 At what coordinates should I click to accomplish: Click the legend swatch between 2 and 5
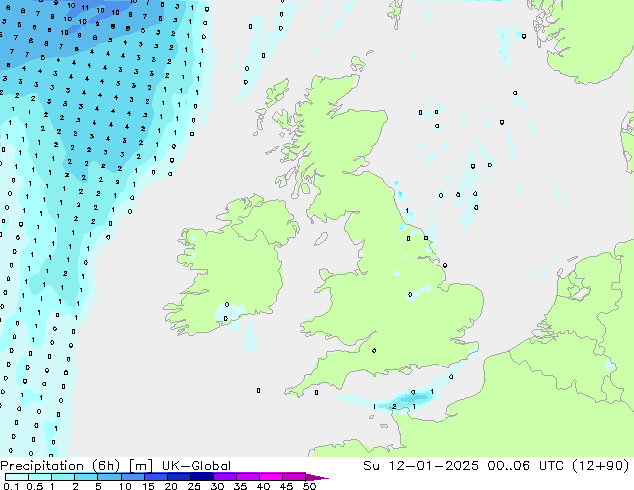point(86,477)
